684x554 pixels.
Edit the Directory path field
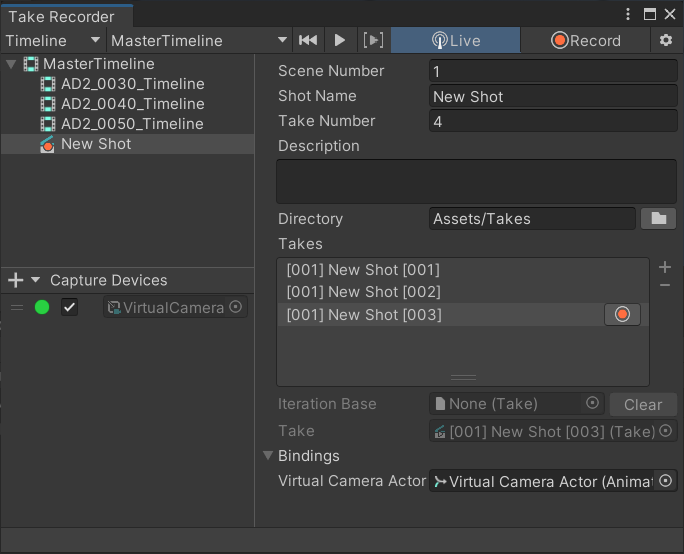click(x=532, y=219)
